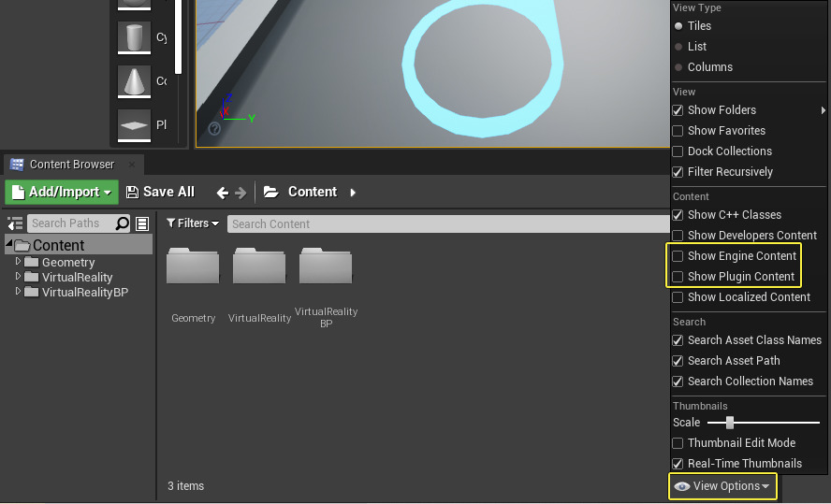Enable Show Engine Content

coord(678,256)
